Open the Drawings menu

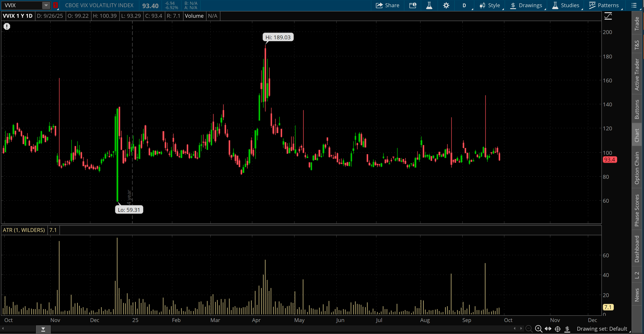pos(526,5)
